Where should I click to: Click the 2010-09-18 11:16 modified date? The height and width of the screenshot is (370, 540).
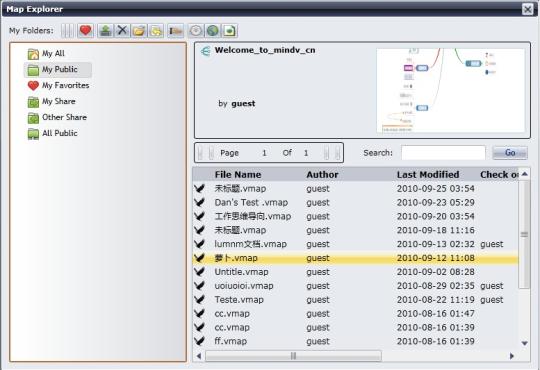click(436, 230)
